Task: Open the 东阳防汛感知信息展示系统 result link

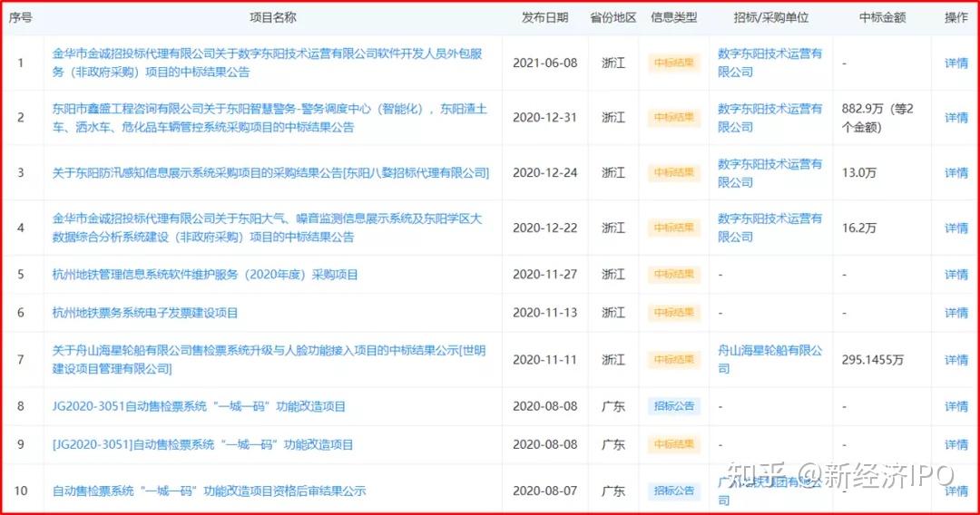Action: click(270, 173)
